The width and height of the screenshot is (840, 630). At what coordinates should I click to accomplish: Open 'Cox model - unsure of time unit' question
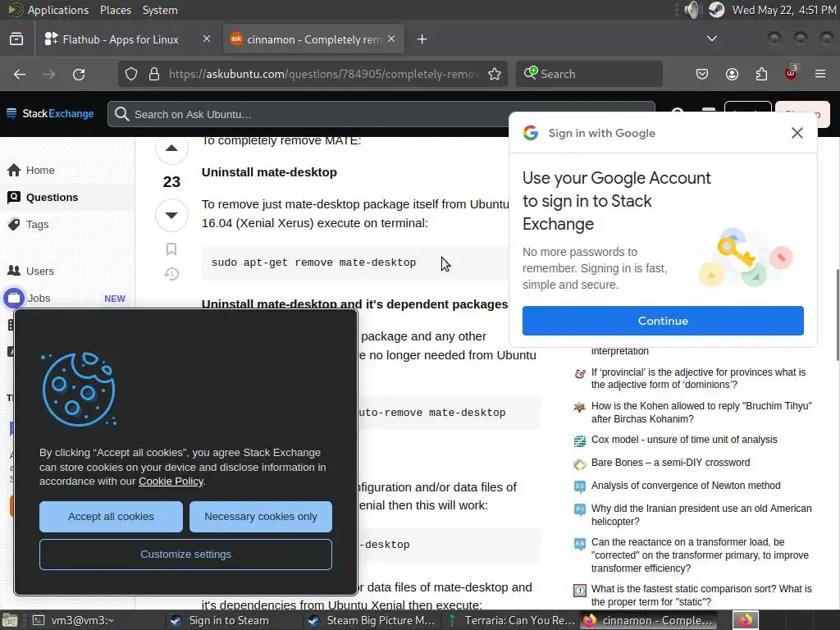(x=684, y=440)
